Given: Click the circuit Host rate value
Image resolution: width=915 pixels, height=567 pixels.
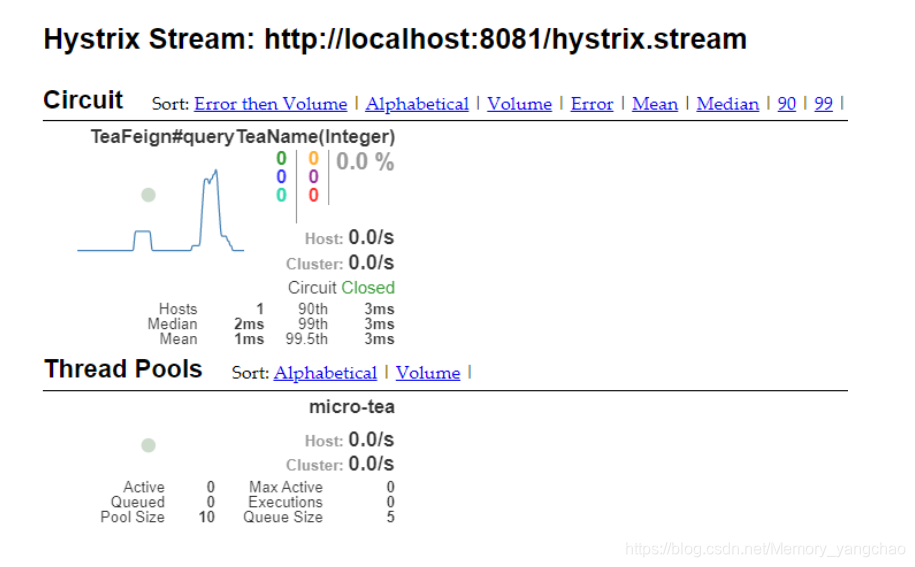Looking at the screenshot, I should click(x=371, y=237).
